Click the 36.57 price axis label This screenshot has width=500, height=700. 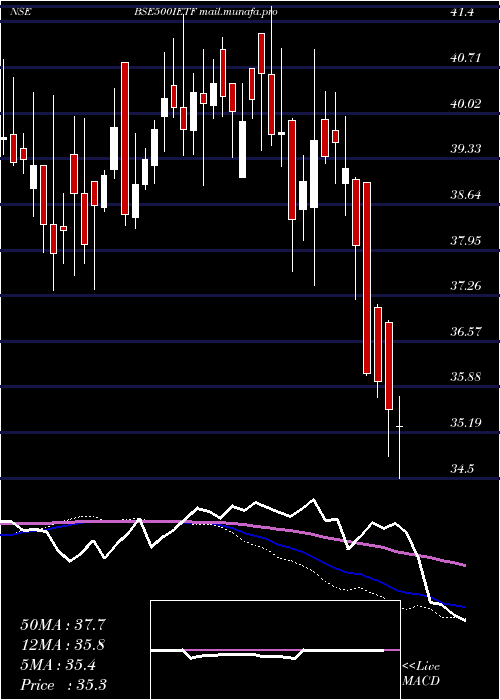(466, 331)
